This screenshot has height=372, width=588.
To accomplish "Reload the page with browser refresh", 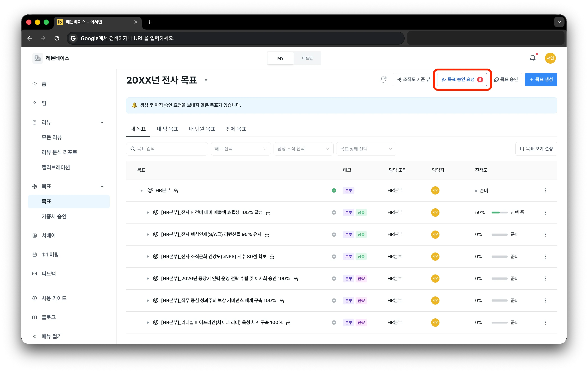I will [57, 38].
